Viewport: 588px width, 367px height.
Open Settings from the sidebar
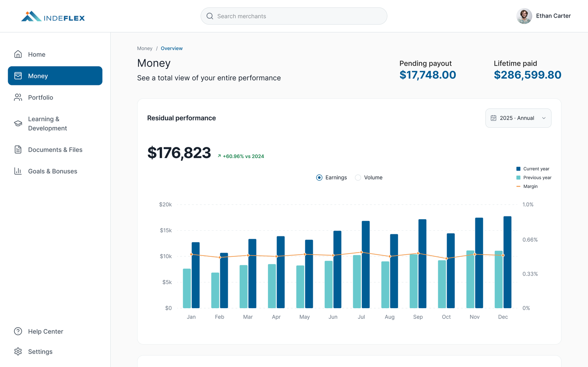tap(55, 351)
